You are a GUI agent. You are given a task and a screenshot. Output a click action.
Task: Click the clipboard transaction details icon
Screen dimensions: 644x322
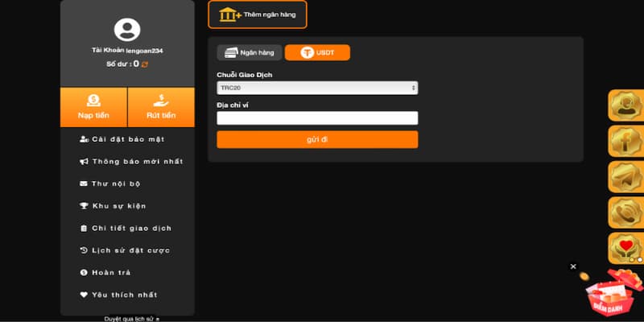click(84, 229)
